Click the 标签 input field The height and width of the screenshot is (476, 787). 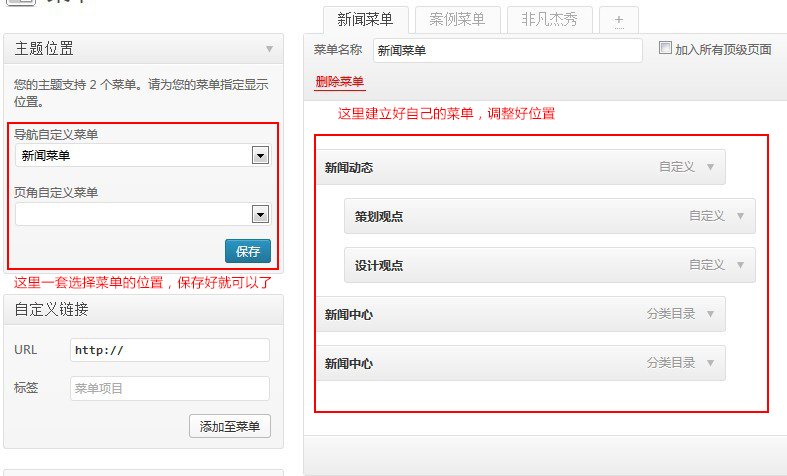point(170,388)
